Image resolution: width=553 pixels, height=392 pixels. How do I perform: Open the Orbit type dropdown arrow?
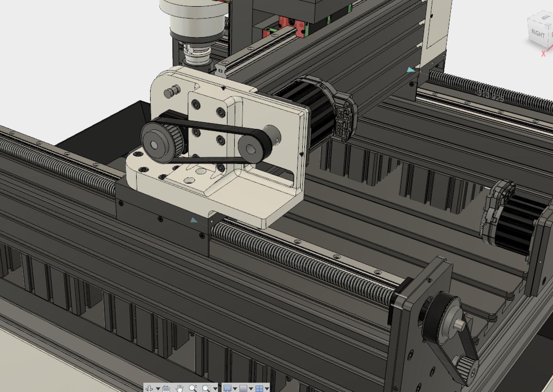point(158,388)
